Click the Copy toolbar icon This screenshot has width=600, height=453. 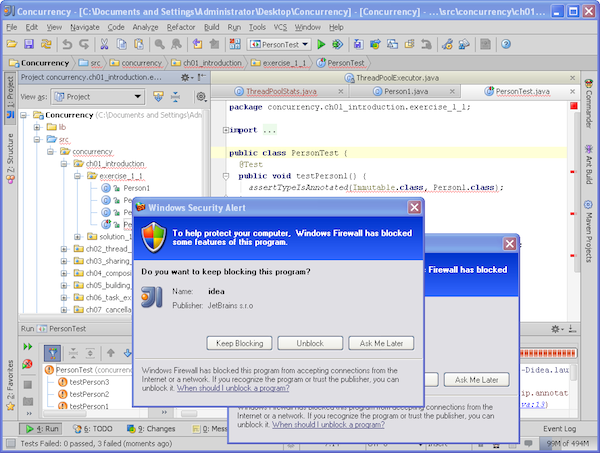121,44
